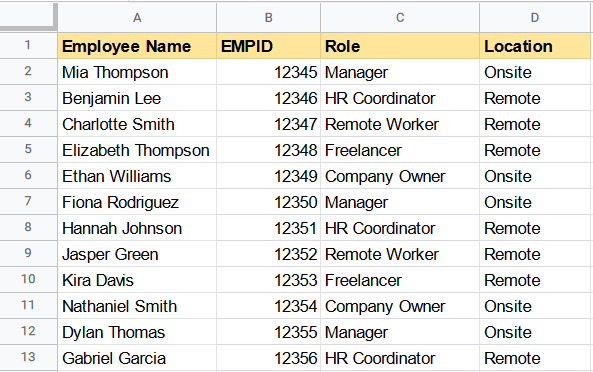Select column D header

[536, 17]
